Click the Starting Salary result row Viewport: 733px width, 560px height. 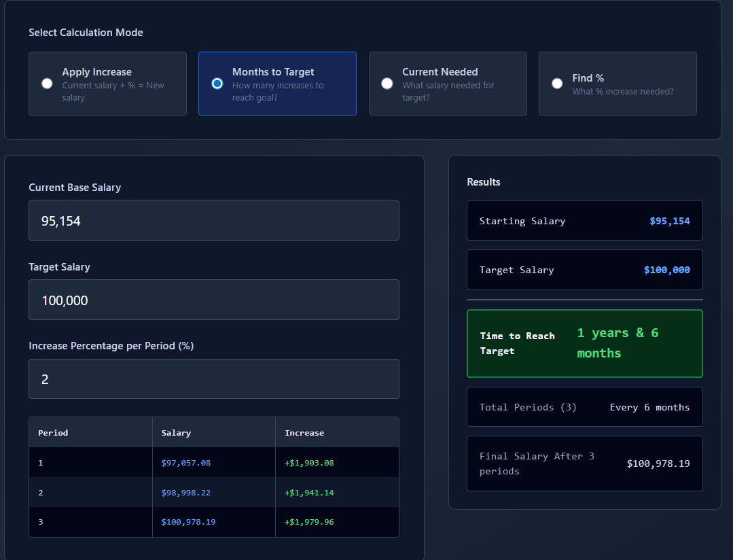pyautogui.click(x=584, y=221)
